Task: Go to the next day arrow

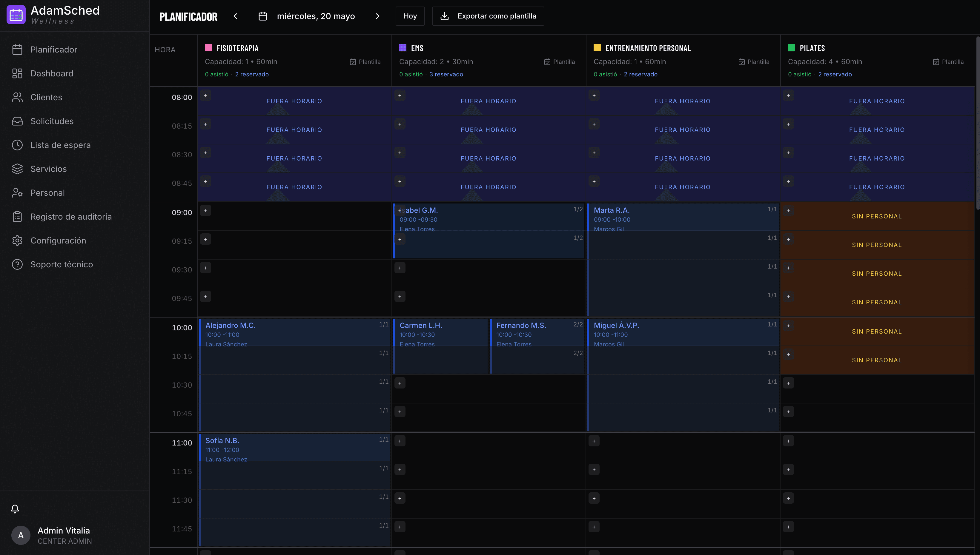Action: coord(377,16)
